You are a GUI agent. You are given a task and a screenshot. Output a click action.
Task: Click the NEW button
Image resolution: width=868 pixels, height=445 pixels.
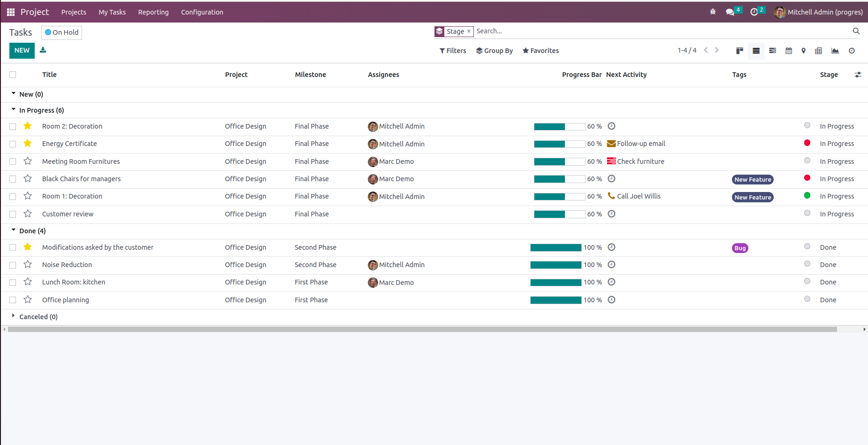(22, 50)
